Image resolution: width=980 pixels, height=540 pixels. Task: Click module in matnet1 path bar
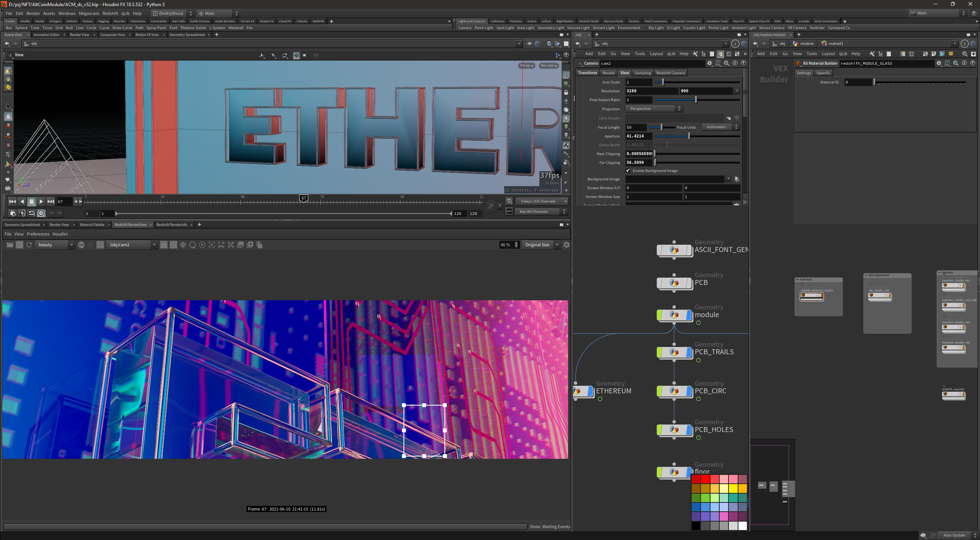pos(807,44)
